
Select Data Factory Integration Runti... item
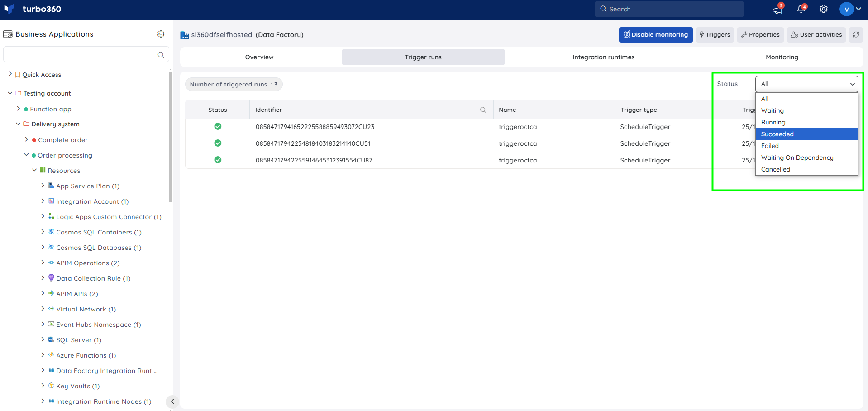tap(107, 371)
